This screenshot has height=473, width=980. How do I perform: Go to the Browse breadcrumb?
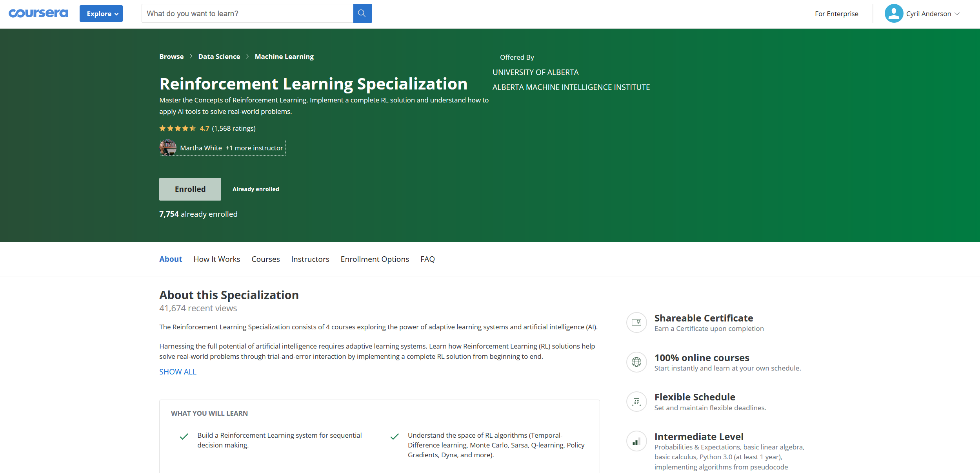171,57
